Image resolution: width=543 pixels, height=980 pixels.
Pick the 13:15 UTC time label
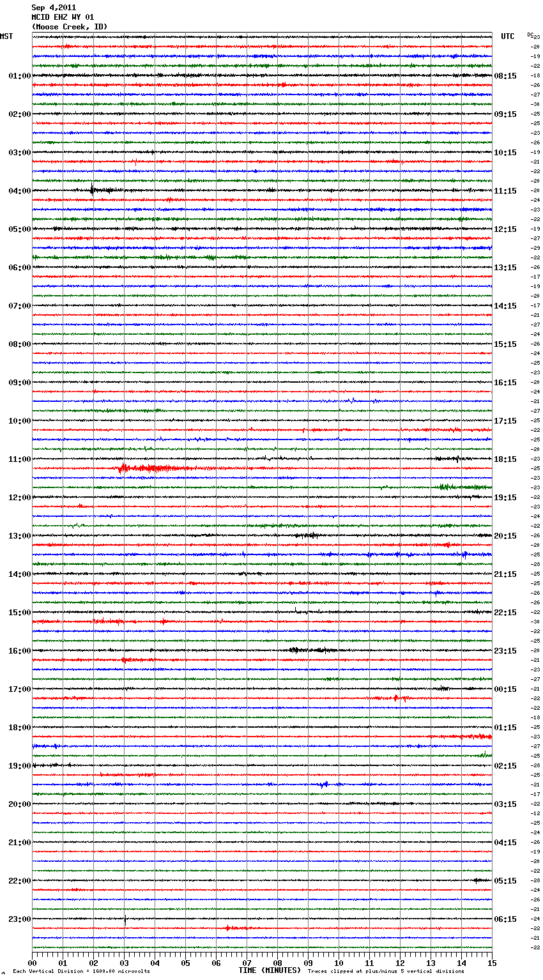coord(505,268)
